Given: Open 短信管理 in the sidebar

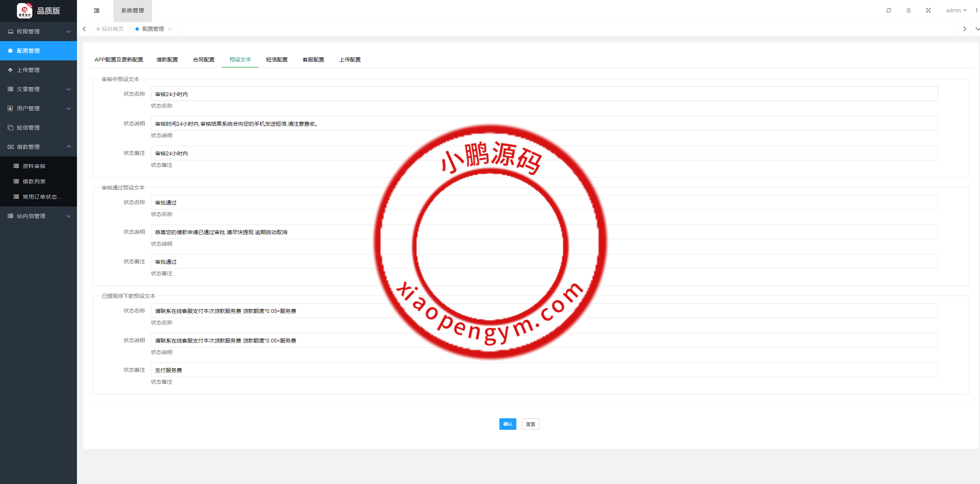Looking at the screenshot, I should click(28, 128).
